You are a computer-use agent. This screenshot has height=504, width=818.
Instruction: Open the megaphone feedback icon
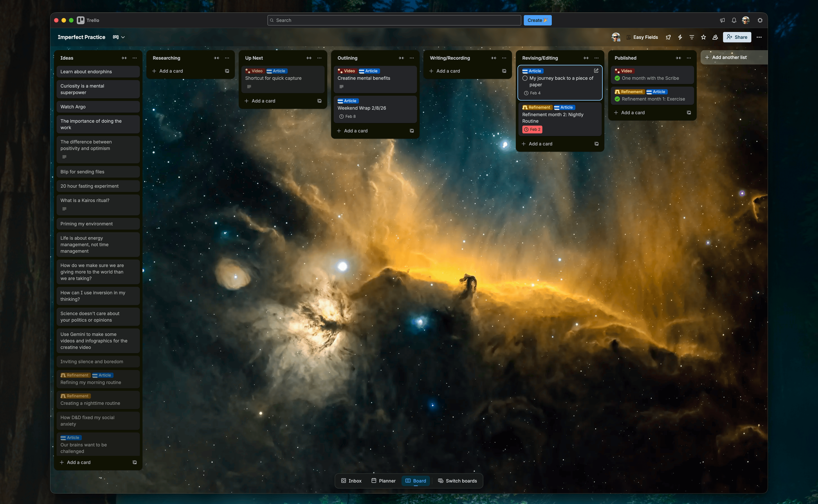(722, 20)
